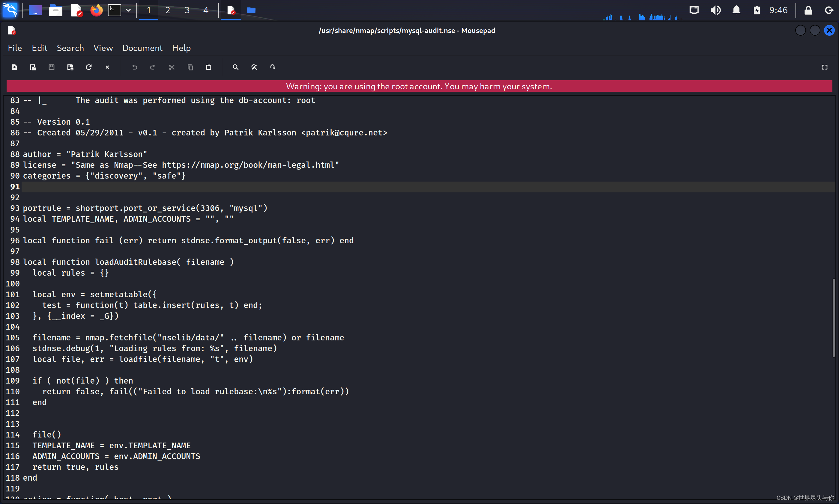Cut selection with scissors icon
The width and height of the screenshot is (839, 504).
(172, 67)
